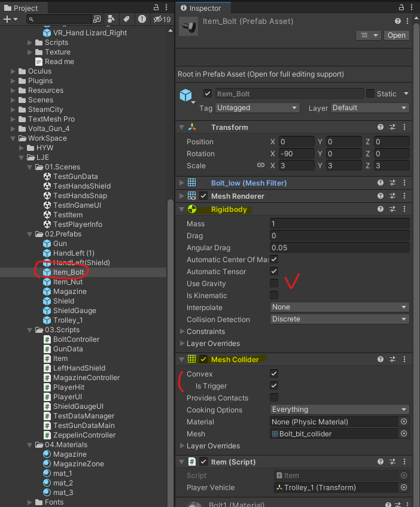Click the blue cube GameObject icon selector
Screen dimensions: 420x507
pyautogui.click(x=187, y=96)
